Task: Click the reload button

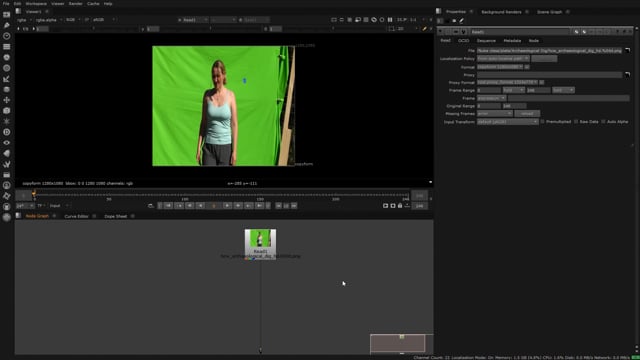Action: pyautogui.click(x=527, y=113)
